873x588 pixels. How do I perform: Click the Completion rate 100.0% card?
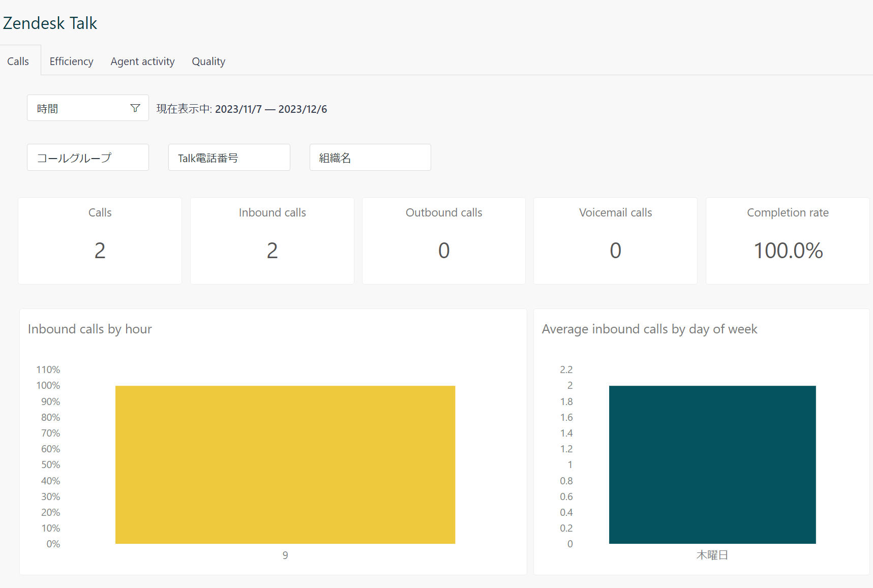(x=788, y=241)
